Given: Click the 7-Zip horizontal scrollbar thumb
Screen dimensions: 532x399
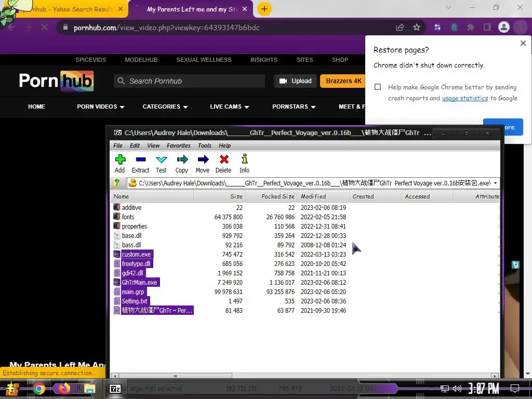Looking at the screenshot, I should pyautogui.click(x=176, y=376).
